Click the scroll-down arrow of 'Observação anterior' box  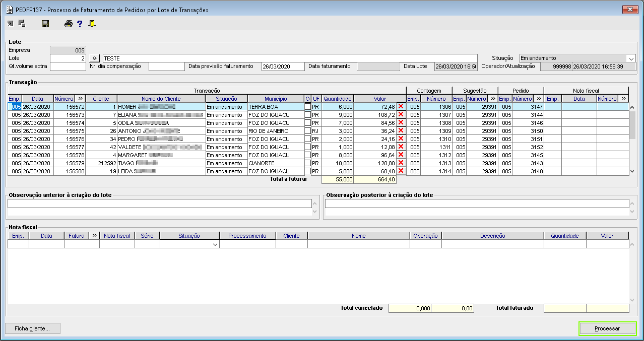coord(315,213)
